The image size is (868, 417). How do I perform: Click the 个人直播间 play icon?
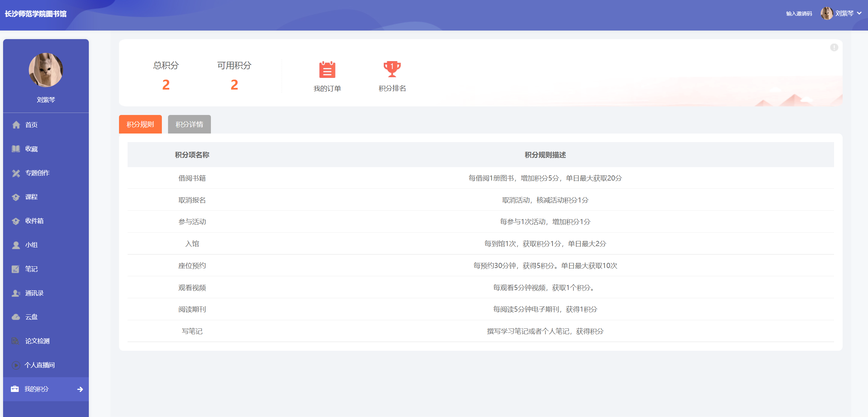[16, 365]
